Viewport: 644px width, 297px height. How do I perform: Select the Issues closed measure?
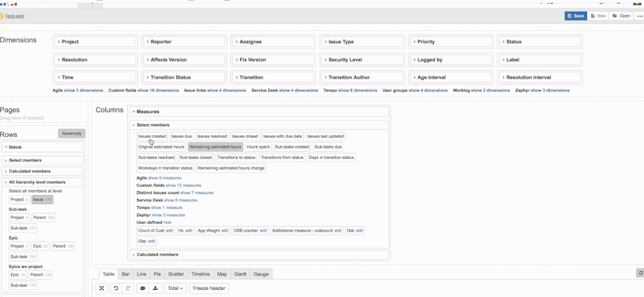[x=245, y=136]
